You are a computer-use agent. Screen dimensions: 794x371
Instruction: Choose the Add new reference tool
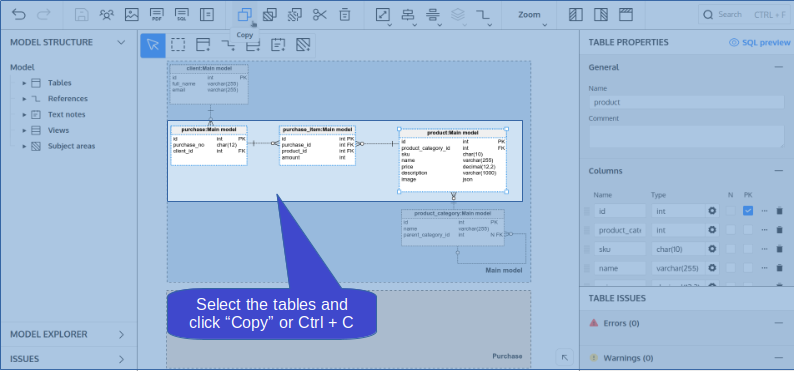(228, 45)
